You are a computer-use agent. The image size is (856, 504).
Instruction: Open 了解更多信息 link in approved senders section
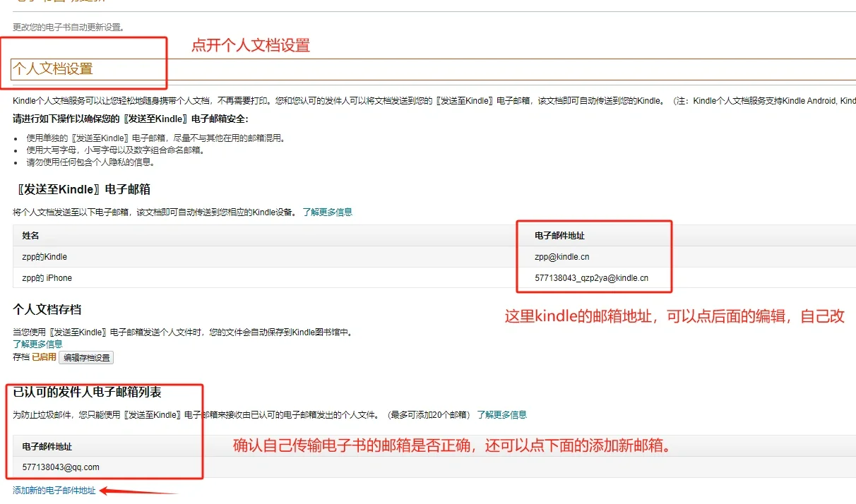(501, 414)
